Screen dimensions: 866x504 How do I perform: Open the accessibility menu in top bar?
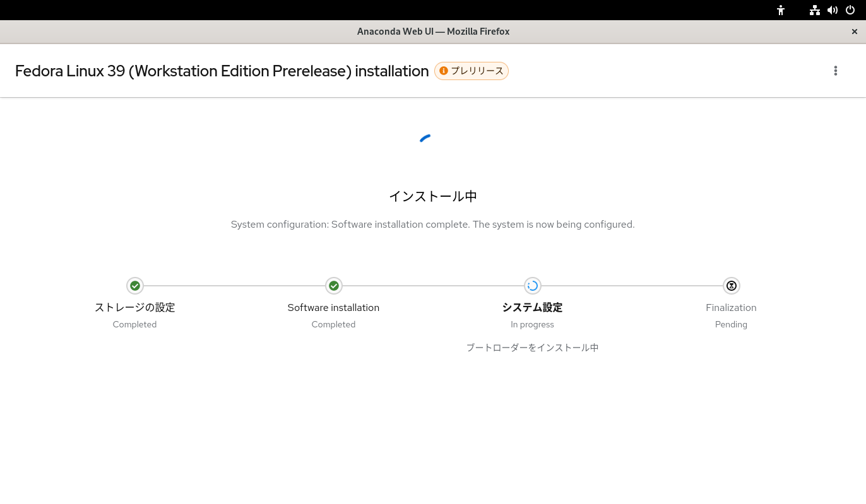781,10
